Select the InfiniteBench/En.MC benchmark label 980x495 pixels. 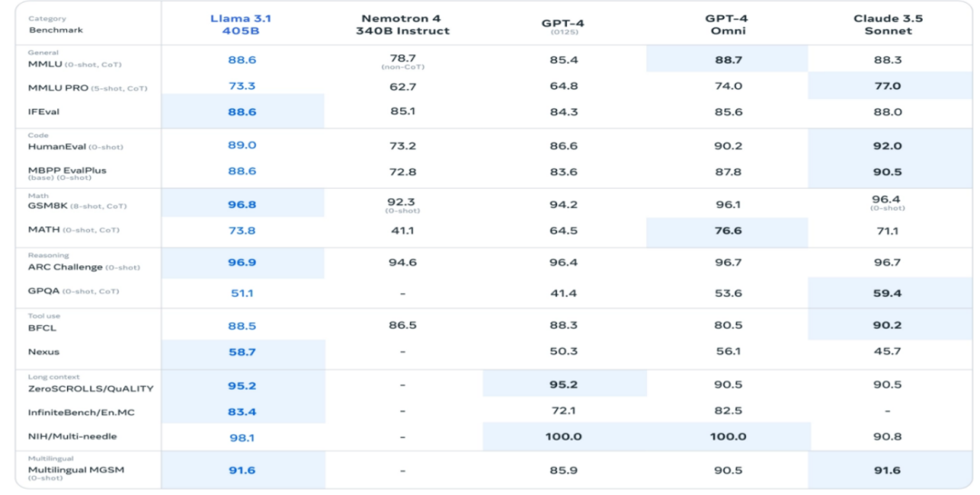[x=82, y=412]
